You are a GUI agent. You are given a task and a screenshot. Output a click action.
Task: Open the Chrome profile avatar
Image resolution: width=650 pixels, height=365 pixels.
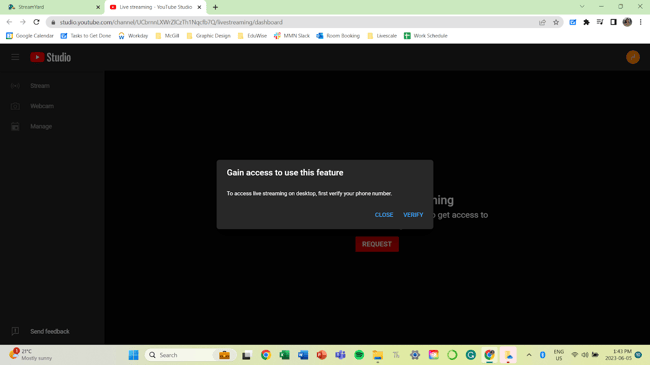pos(627,22)
